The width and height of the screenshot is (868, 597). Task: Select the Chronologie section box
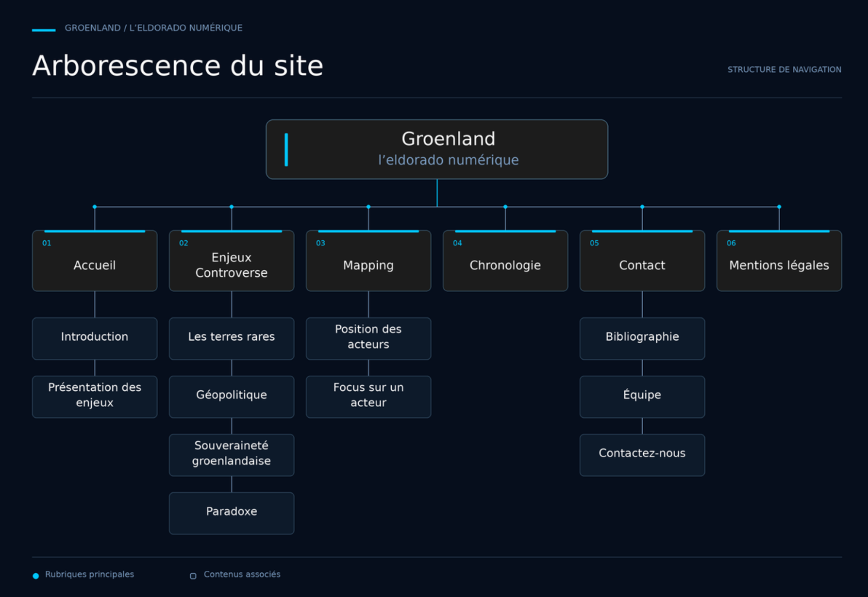coord(505,261)
